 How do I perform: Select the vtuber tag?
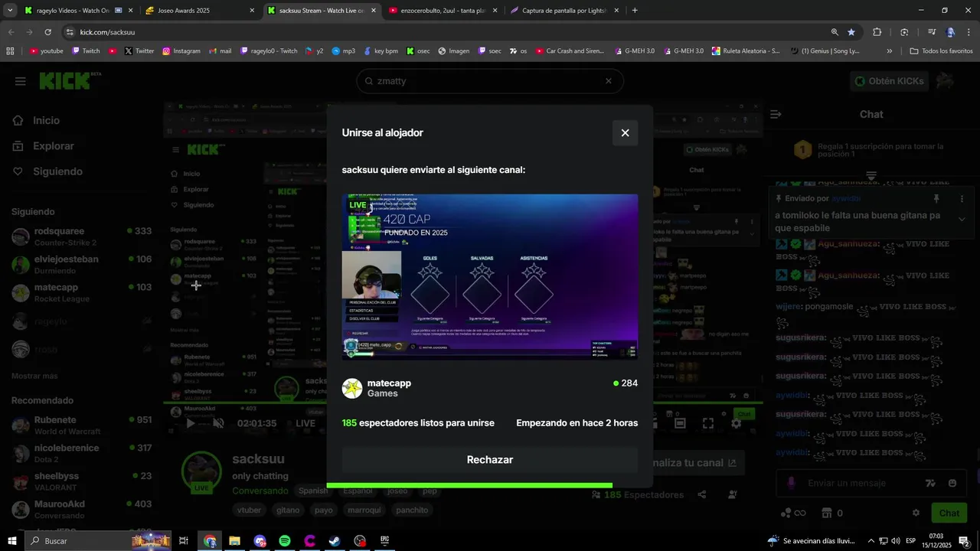tap(250, 510)
